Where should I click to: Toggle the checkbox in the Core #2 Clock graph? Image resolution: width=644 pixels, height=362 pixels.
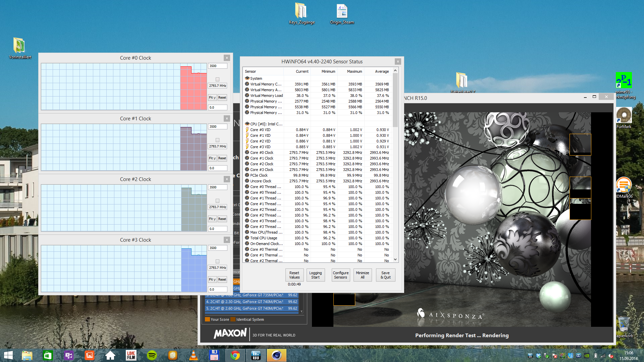(217, 201)
